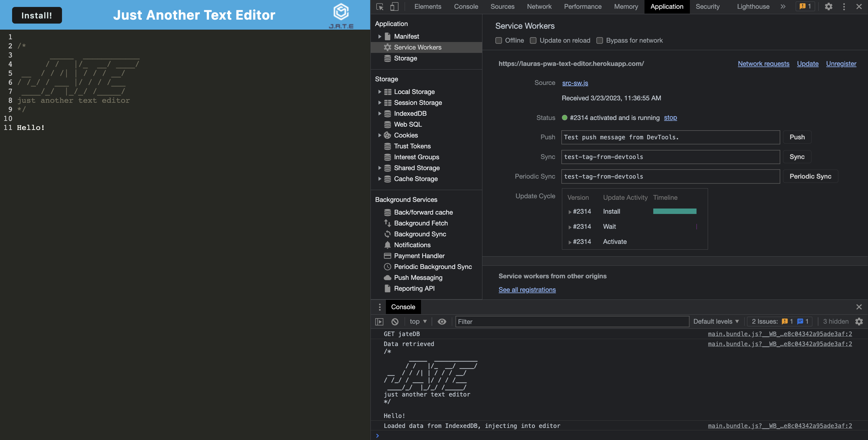868x440 pixels.
Task: Open the Lighthouse panel
Action: (x=753, y=6)
